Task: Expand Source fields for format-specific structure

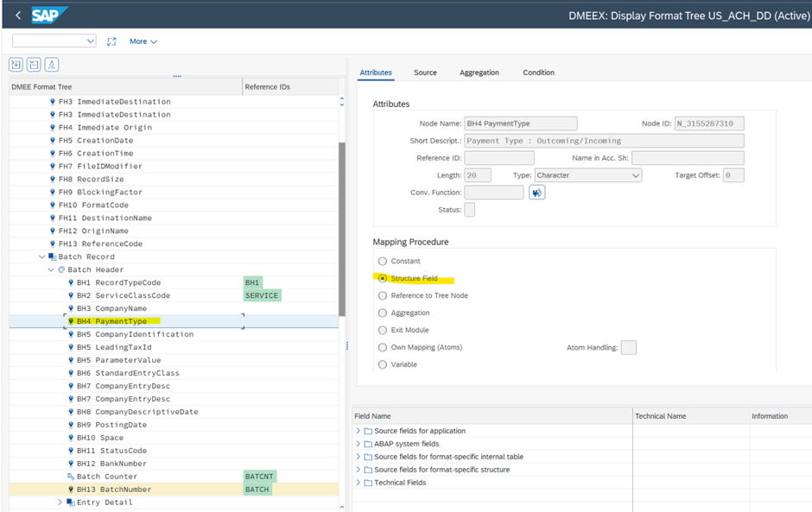Action: [358, 470]
